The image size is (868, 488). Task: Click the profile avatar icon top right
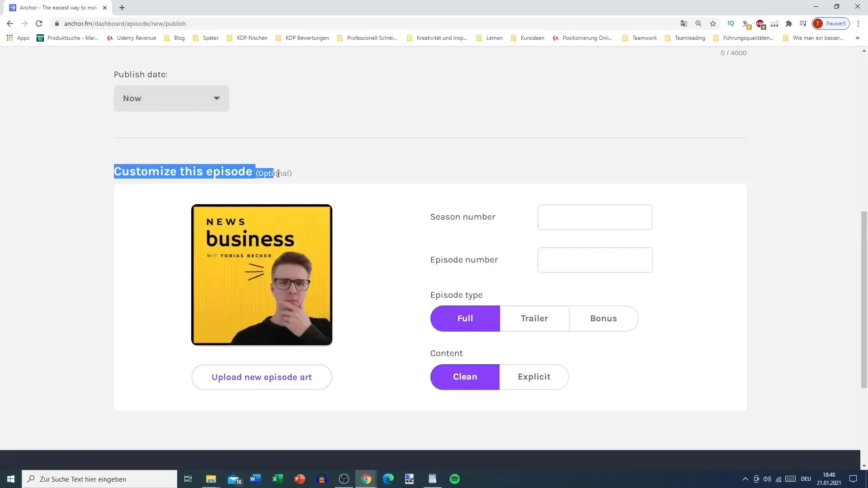tap(820, 23)
